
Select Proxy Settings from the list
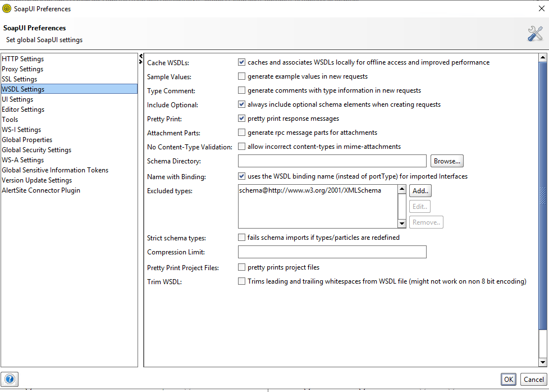[x=22, y=69]
